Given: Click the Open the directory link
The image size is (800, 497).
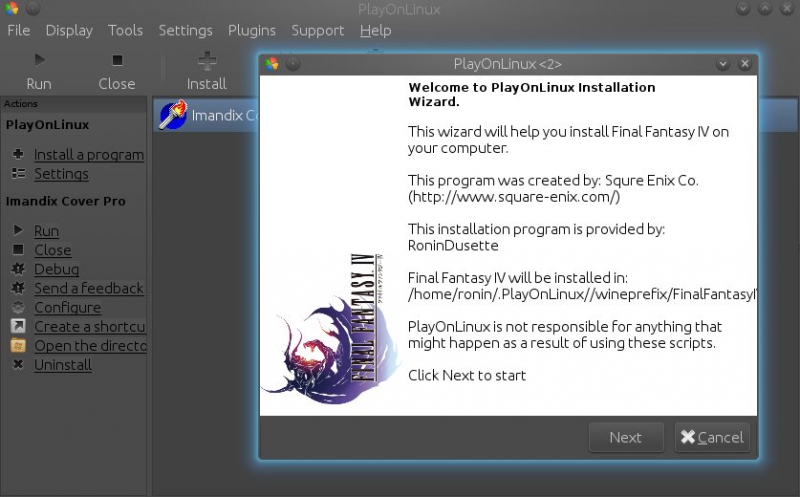Looking at the screenshot, I should click(90, 346).
